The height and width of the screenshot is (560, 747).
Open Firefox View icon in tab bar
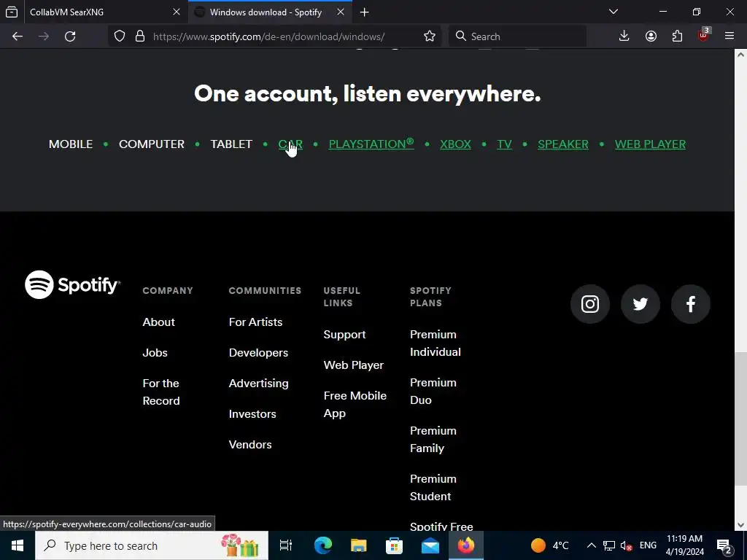[x=12, y=12]
